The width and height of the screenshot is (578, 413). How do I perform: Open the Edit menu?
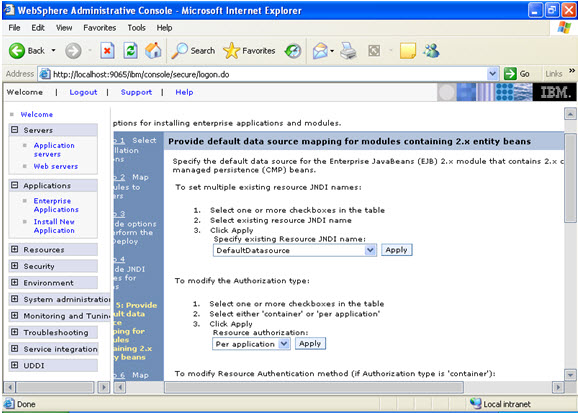point(38,28)
